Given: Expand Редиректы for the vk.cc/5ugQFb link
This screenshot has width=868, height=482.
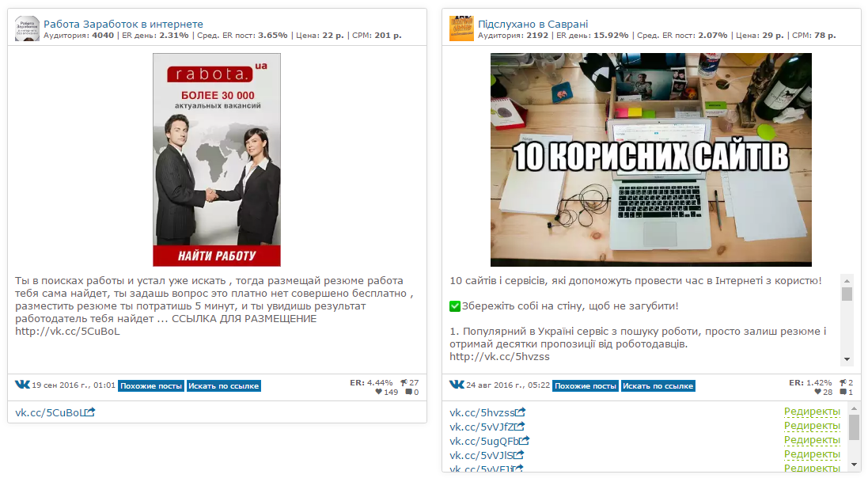Looking at the screenshot, I should click(x=812, y=440).
